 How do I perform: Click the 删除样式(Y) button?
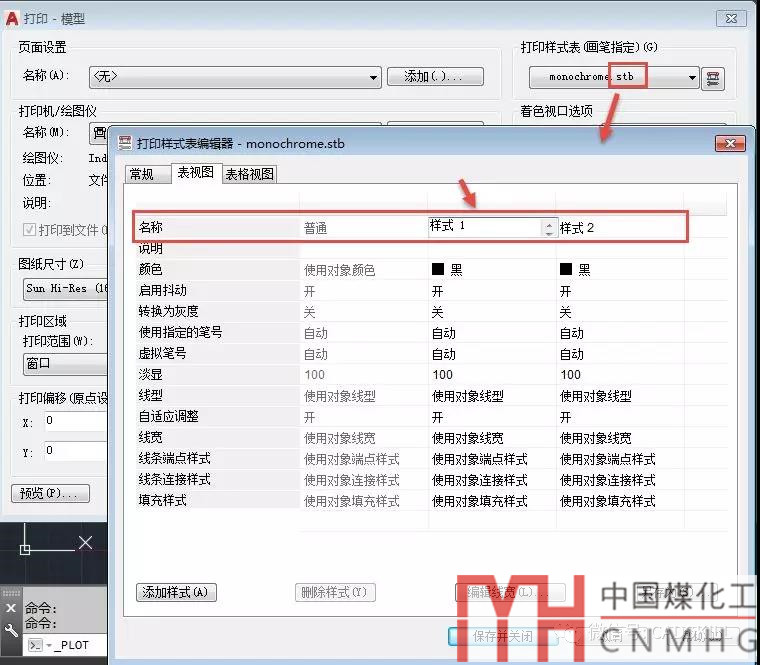pos(335,592)
